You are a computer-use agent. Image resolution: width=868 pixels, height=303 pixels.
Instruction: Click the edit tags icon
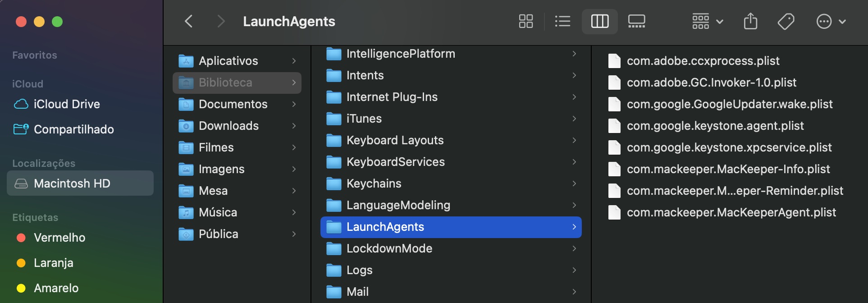786,21
